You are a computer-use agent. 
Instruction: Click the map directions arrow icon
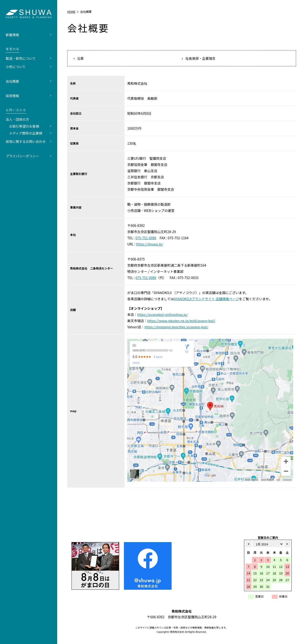pos(187,347)
